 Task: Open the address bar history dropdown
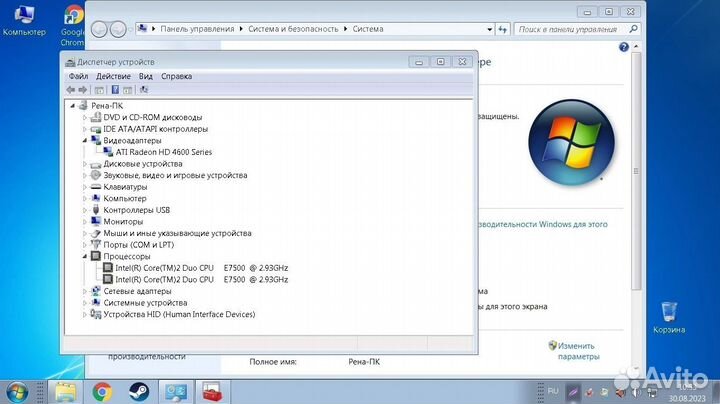[x=489, y=29]
